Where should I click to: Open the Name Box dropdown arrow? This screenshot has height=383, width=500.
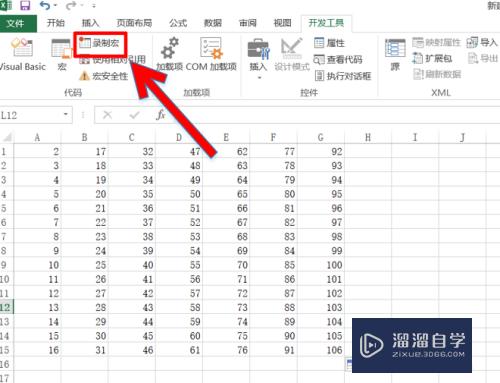[66, 115]
